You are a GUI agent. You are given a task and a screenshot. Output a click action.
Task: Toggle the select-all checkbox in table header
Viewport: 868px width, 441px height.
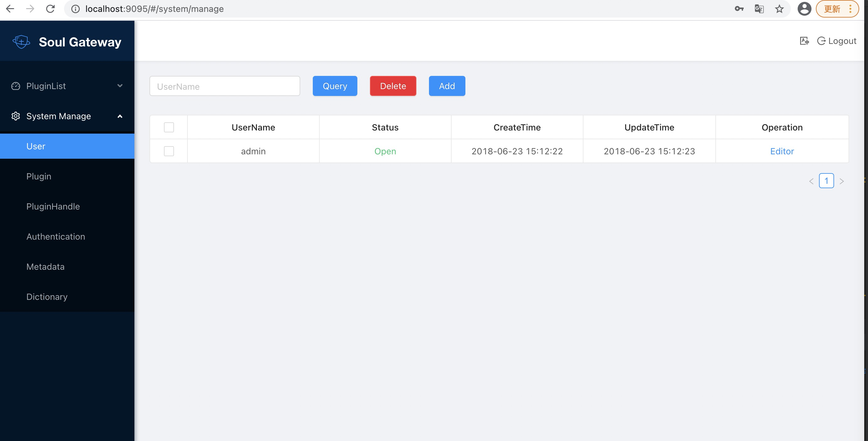click(x=169, y=127)
